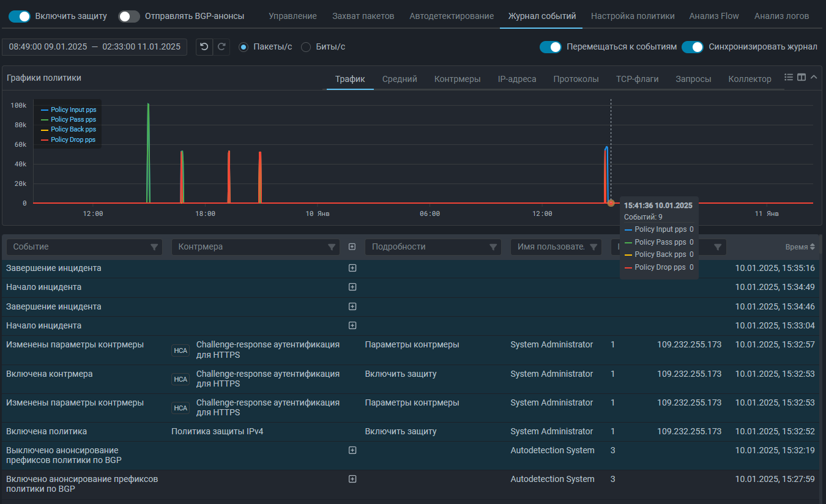Sort the table by Время column

(800, 247)
